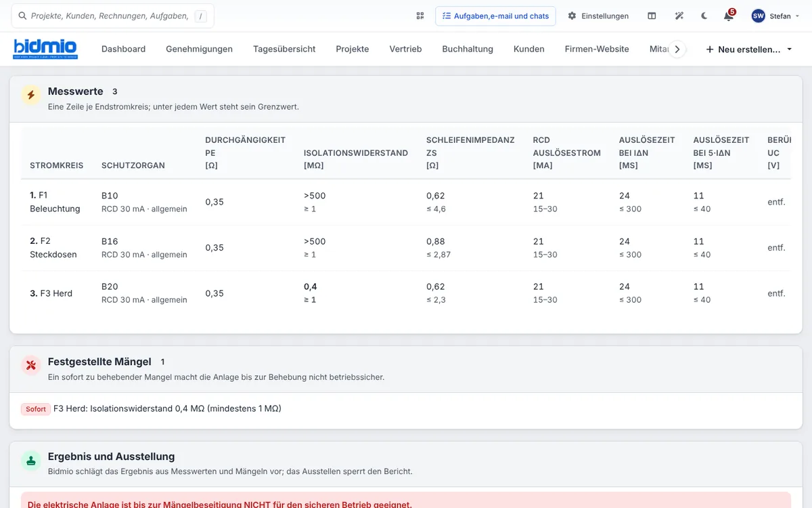Click the limit value '≤ 2,3'

tap(436, 300)
